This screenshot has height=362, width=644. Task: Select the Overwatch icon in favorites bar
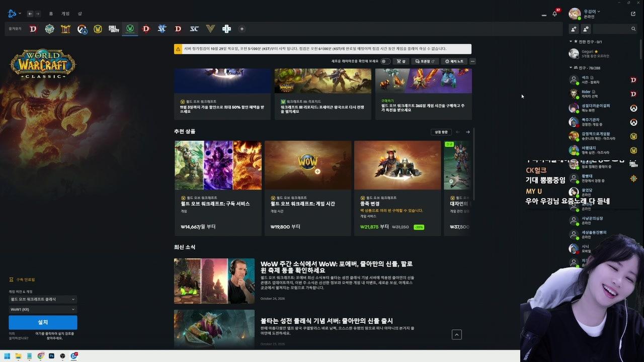(82, 29)
